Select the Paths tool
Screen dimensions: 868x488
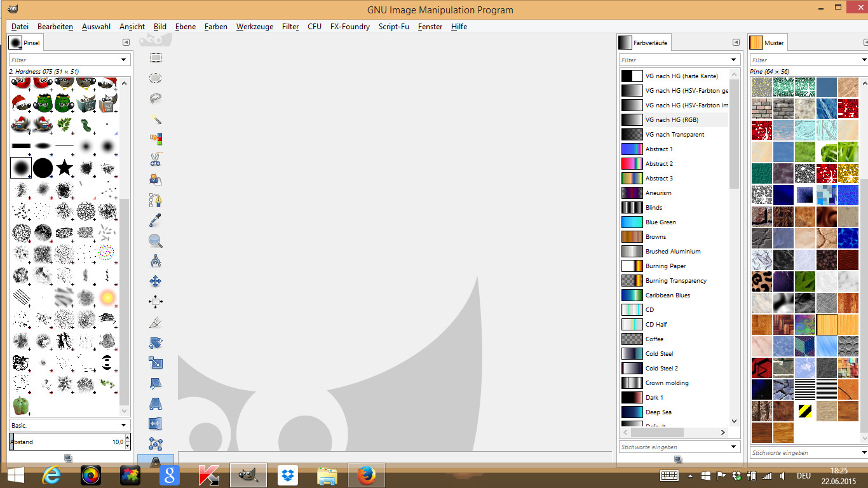click(156, 200)
